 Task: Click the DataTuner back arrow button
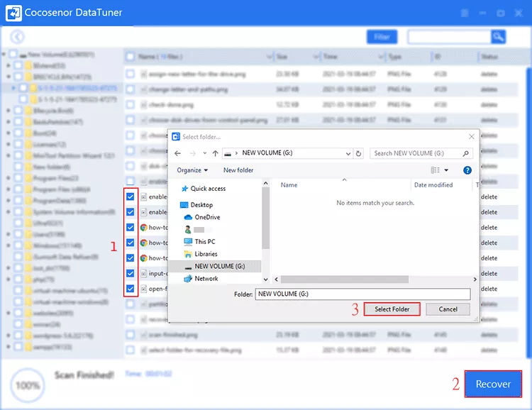(17, 37)
